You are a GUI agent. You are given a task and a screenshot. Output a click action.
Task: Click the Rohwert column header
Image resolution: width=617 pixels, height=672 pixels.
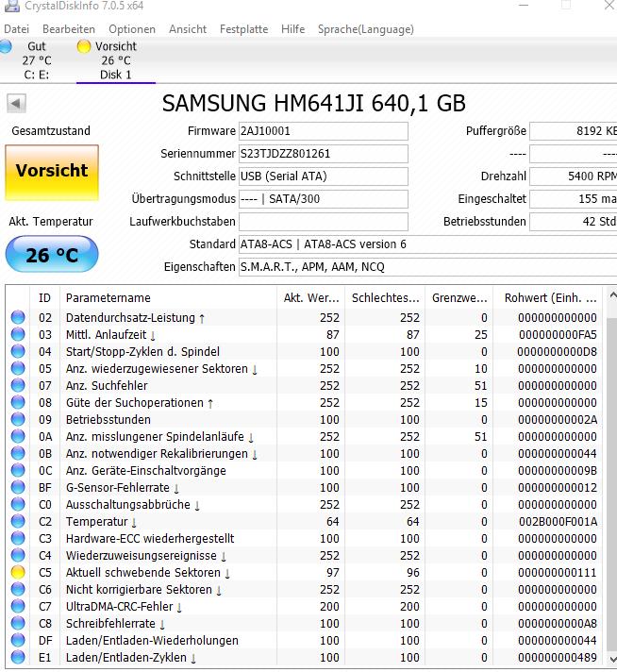point(547,298)
